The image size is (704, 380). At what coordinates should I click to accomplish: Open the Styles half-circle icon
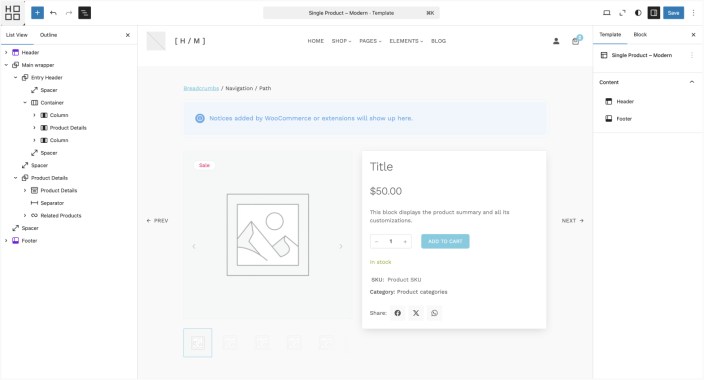click(x=638, y=13)
